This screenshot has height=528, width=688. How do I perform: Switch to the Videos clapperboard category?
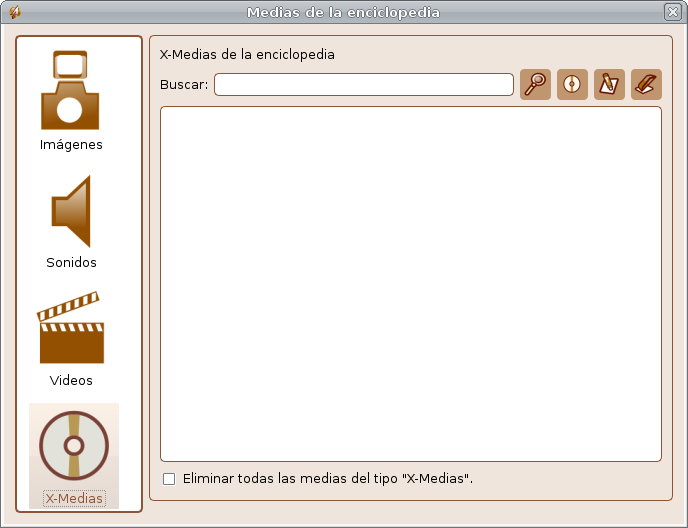(x=71, y=328)
